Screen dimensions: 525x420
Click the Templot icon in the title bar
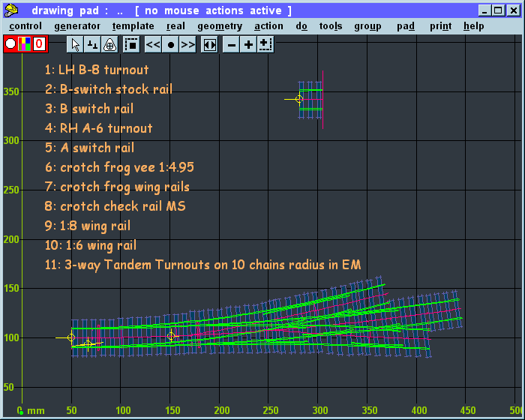coord(11,10)
